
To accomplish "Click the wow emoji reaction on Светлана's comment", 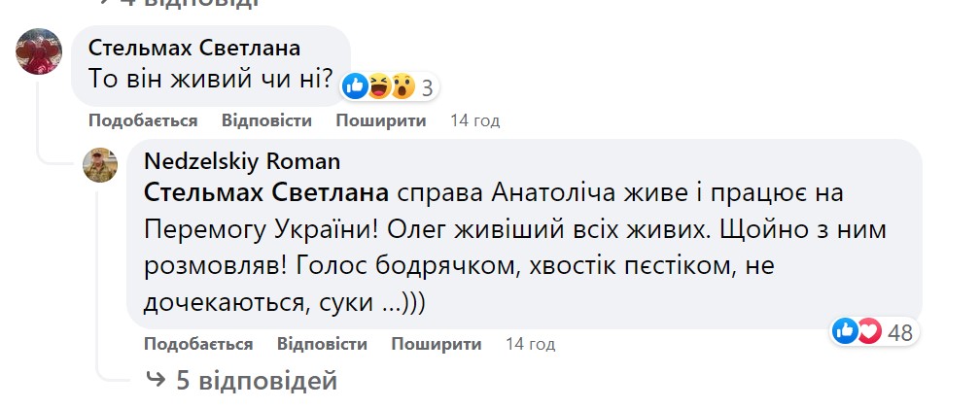I will [x=402, y=87].
